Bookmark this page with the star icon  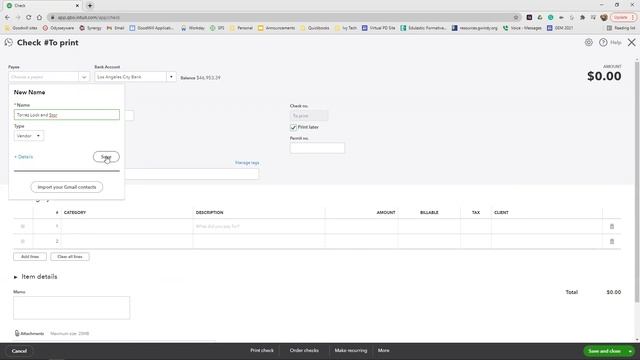[516, 18]
